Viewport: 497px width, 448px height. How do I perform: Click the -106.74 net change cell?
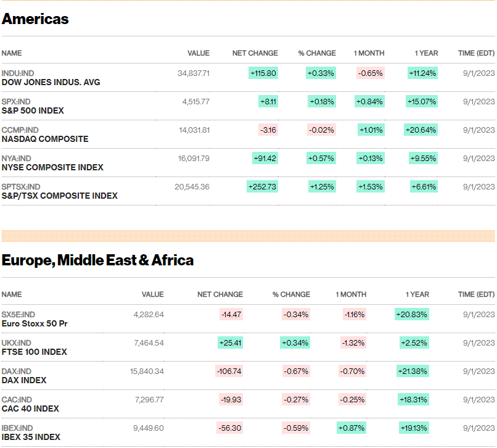click(x=229, y=371)
